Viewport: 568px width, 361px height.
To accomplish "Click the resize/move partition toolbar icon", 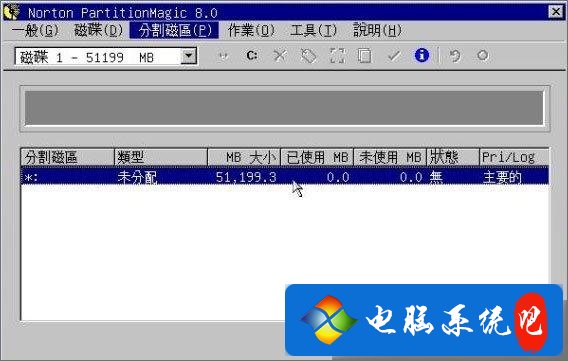I will pyautogui.click(x=224, y=56).
